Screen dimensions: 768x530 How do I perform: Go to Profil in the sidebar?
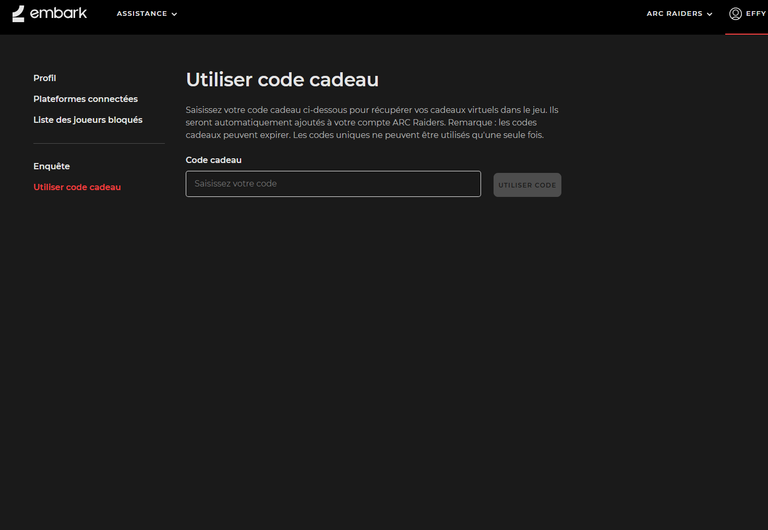click(45, 78)
